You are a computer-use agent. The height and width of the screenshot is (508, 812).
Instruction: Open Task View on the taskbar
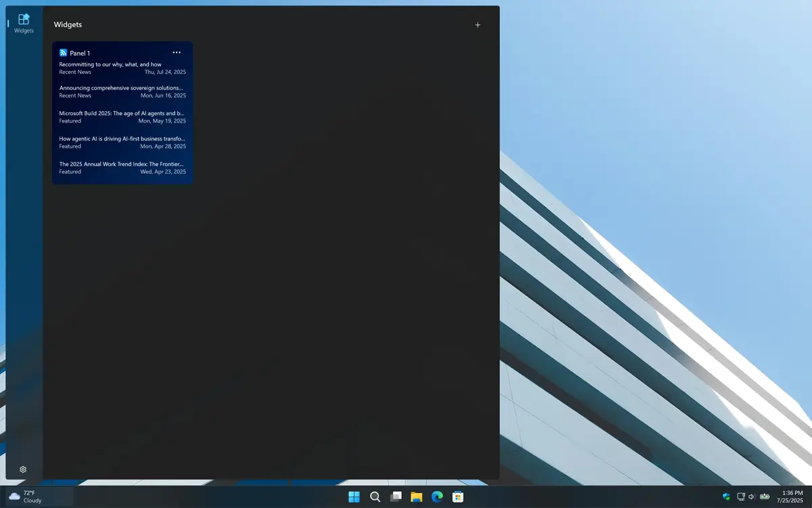(396, 497)
